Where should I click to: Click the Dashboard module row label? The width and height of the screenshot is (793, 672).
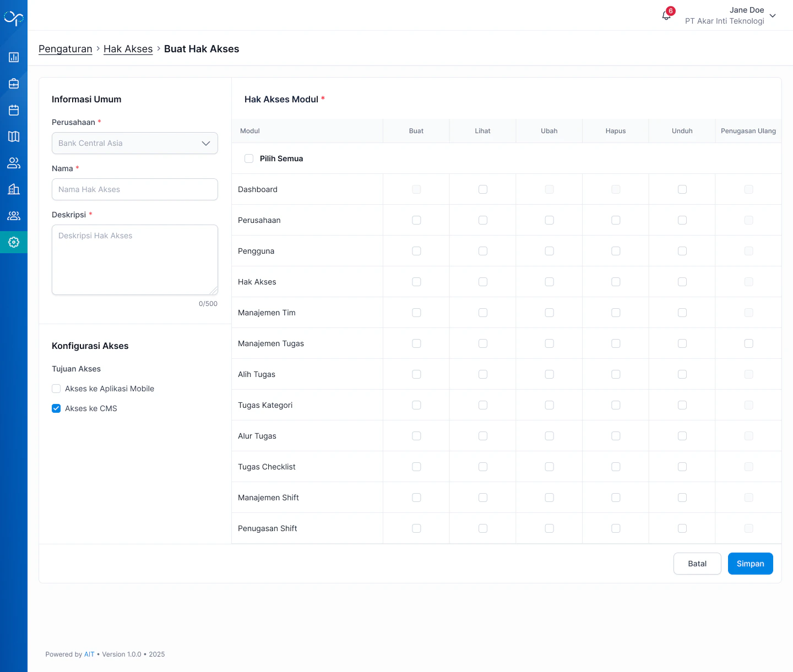pyautogui.click(x=258, y=189)
